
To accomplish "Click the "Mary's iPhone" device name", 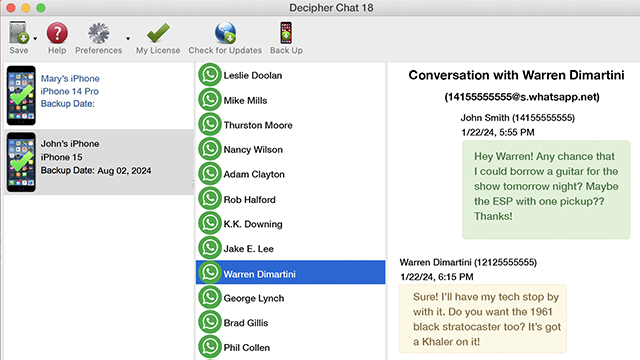I will (70, 78).
